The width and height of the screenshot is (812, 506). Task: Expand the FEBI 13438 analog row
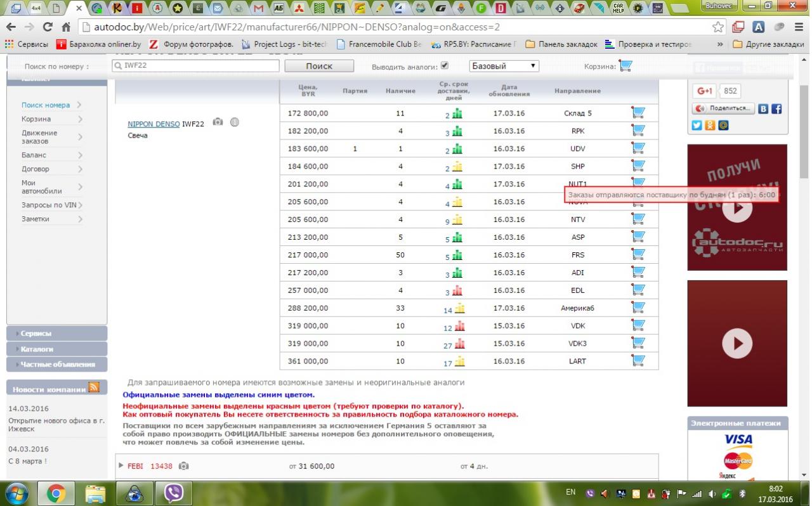(122, 465)
